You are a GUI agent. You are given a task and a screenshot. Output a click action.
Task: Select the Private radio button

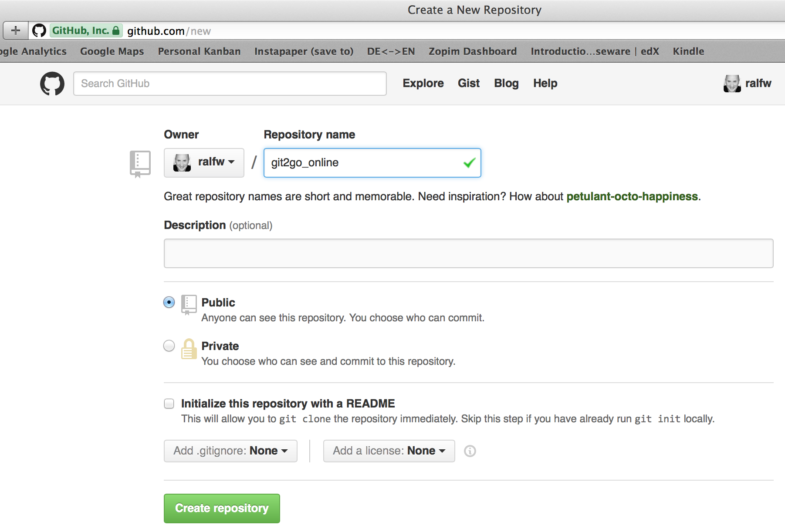(x=169, y=346)
